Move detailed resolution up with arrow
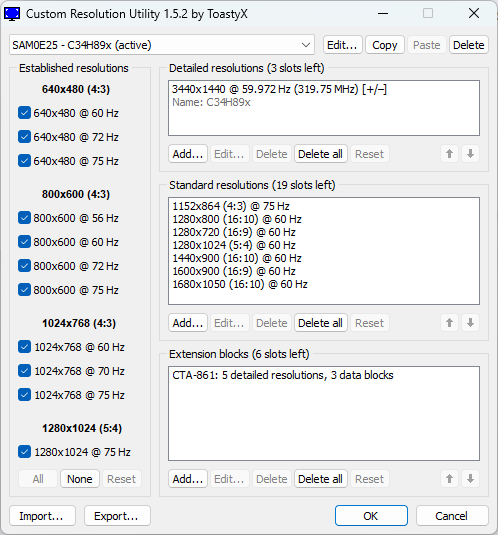Viewport: 498px width, 535px height. [x=449, y=154]
